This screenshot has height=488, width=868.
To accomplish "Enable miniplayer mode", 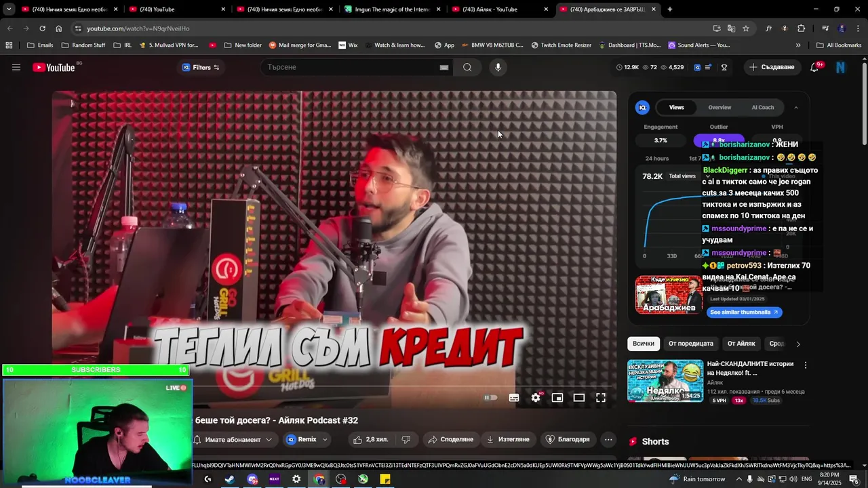I will (557, 398).
